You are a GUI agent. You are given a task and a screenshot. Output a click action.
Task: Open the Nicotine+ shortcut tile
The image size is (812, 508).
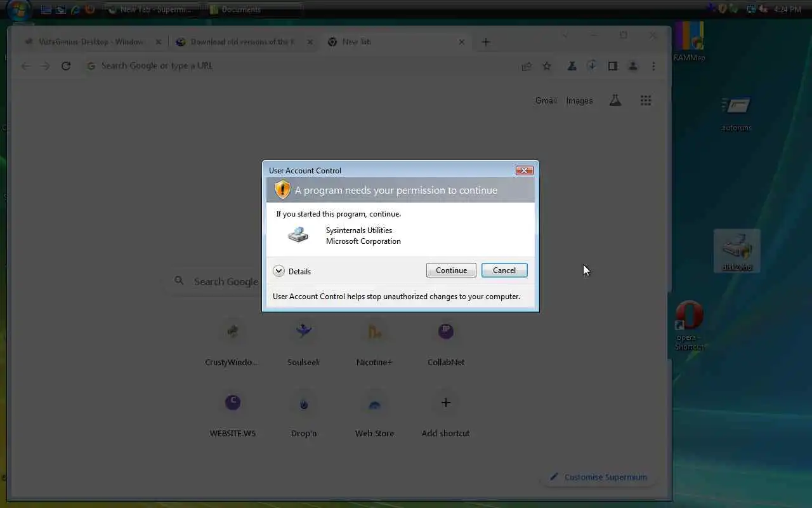point(374,343)
